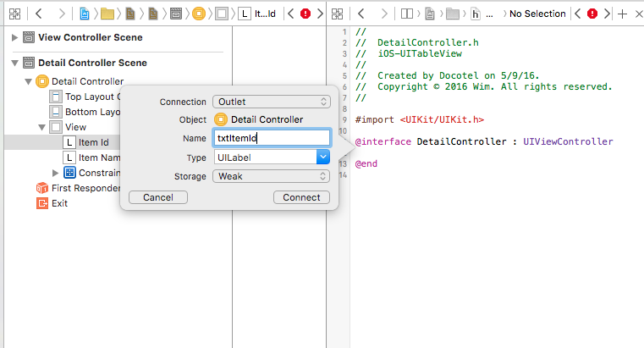The height and width of the screenshot is (348, 644).
Task: Jump to previous issue in left editor
Action: [x=290, y=14]
